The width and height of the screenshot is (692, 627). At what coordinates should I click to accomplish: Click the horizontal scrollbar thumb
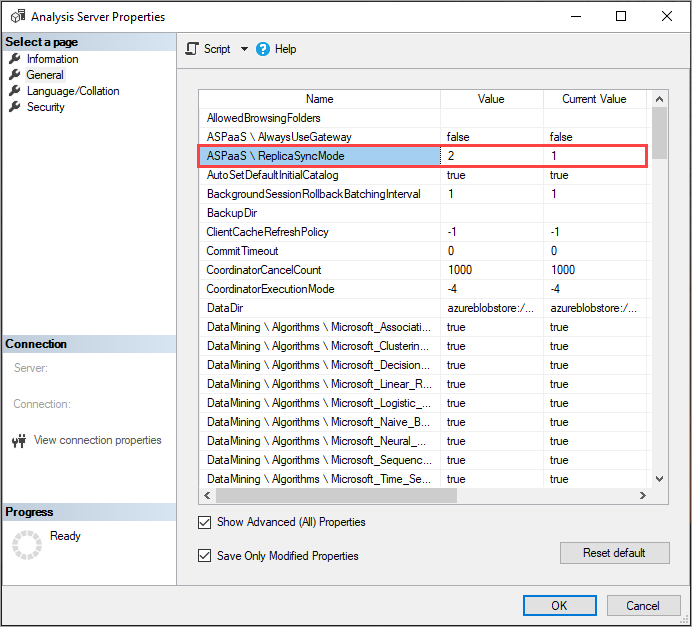click(x=336, y=496)
